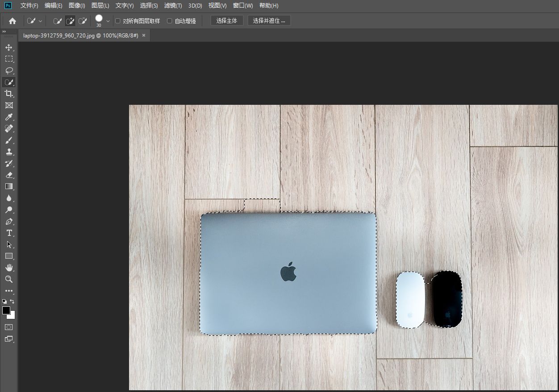Set the foreground color swatch
Image resolution: width=559 pixels, height=392 pixels.
point(6,310)
